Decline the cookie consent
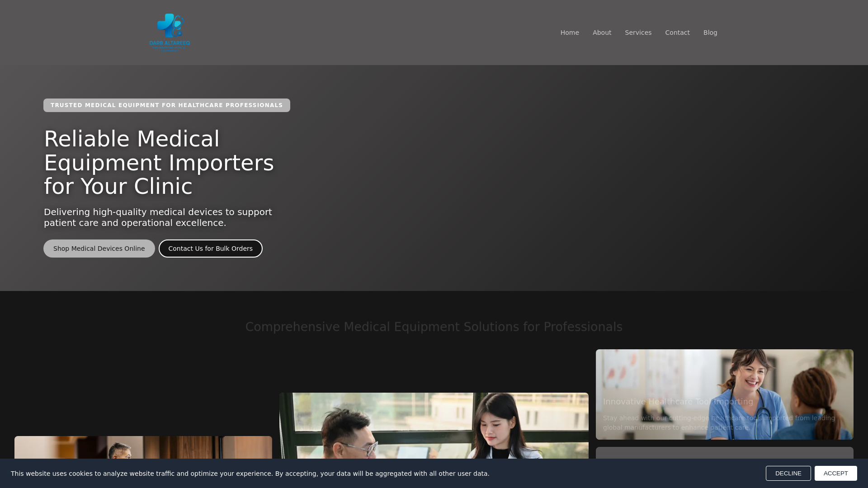This screenshot has height=488, width=868. tap(788, 473)
